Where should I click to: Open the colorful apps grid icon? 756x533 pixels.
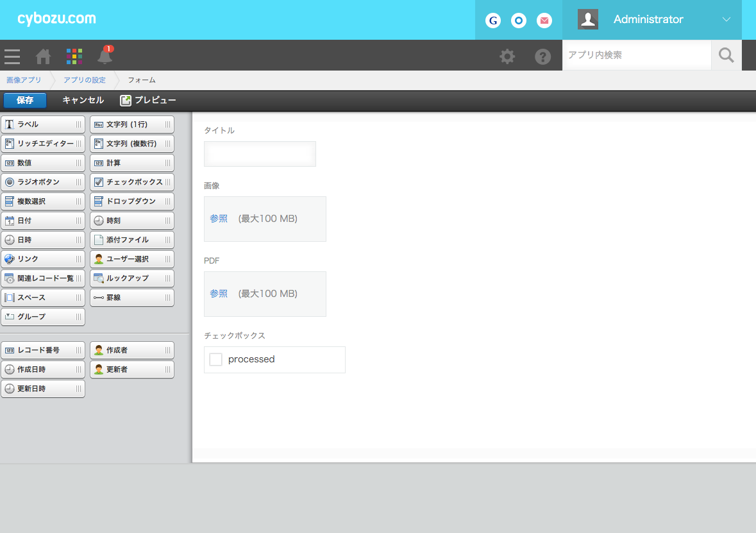[x=74, y=56]
